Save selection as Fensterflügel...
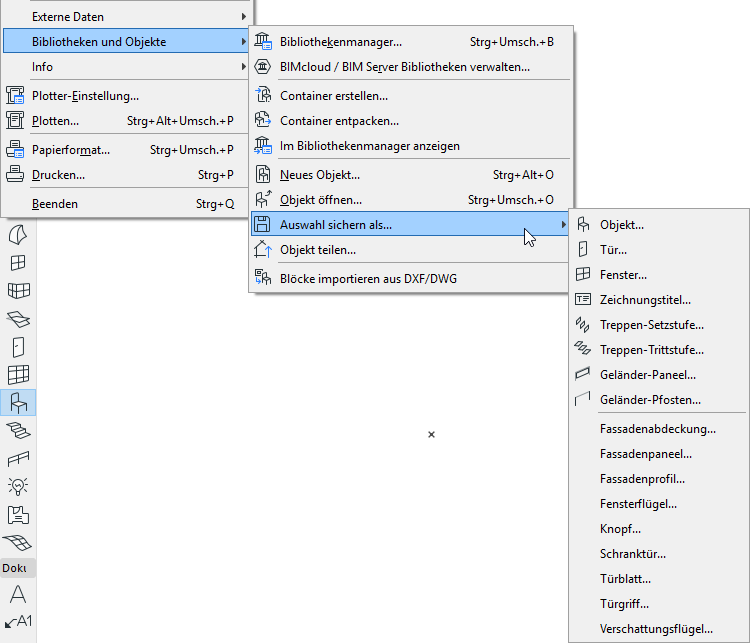This screenshot has width=750, height=643. (658, 504)
